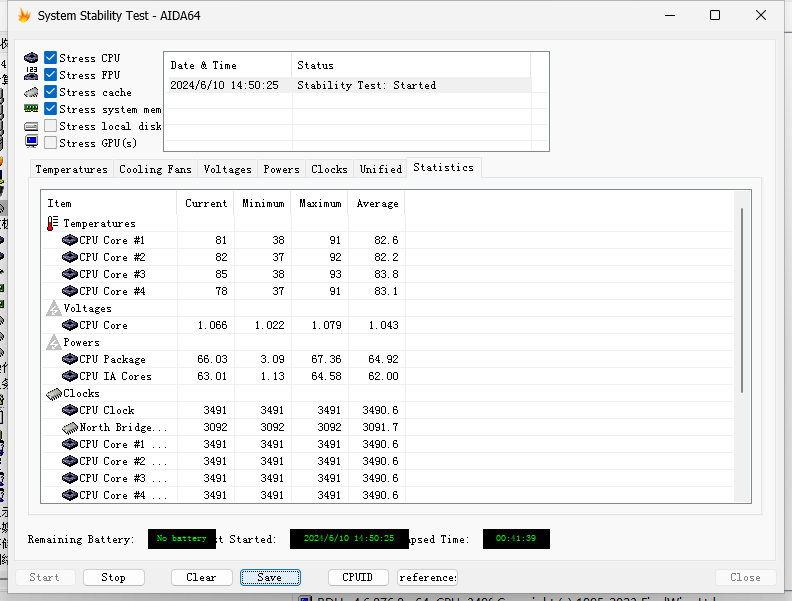Click the disk drive icon beside Stress local disk

click(x=31, y=126)
